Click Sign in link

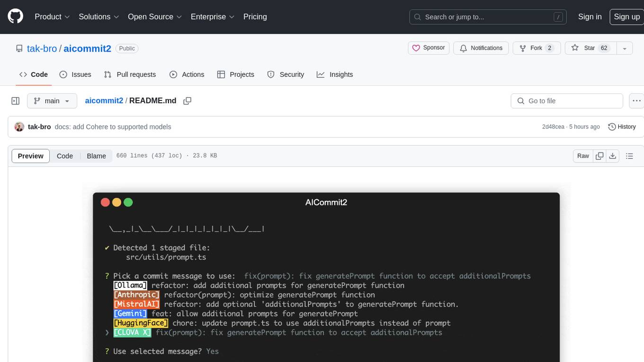coord(590,17)
